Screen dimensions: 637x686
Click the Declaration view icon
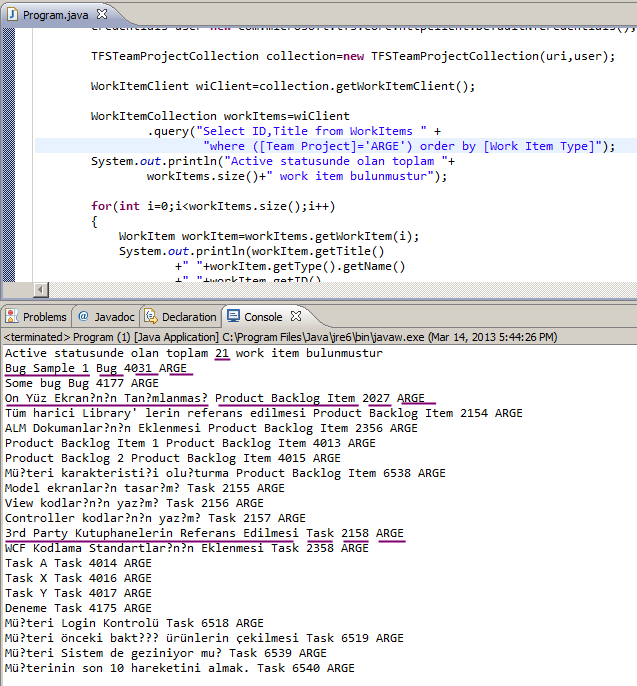pyautogui.click(x=151, y=316)
